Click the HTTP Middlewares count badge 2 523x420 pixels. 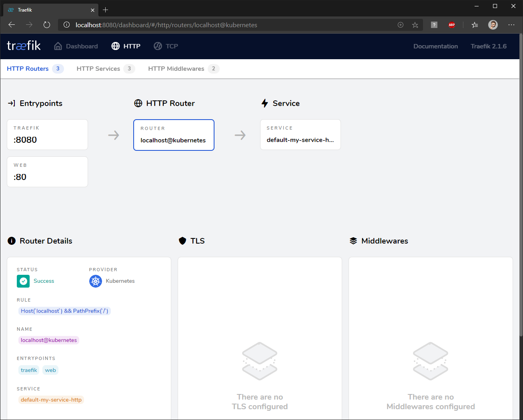tap(214, 69)
